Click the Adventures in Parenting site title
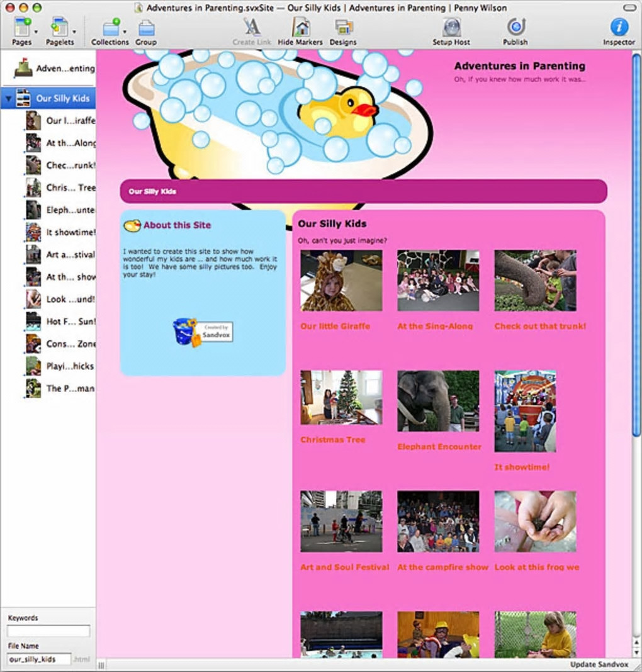This screenshot has height=672, width=642. pyautogui.click(x=519, y=65)
